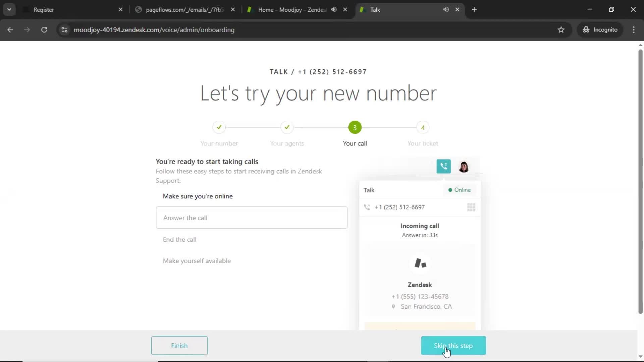The image size is (644, 362).
Task: Click the 'TALK / +1 (252) 512-6697' header
Action: point(318,72)
